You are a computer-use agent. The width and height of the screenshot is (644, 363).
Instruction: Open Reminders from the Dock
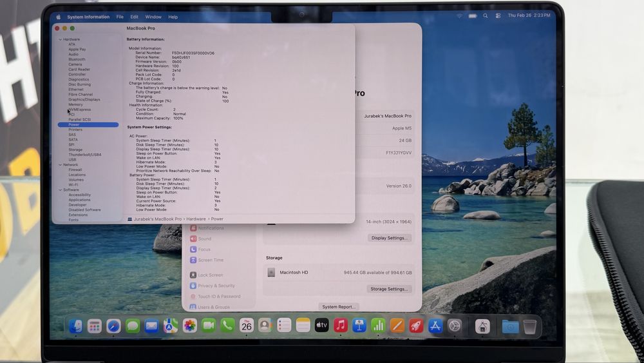point(284,326)
